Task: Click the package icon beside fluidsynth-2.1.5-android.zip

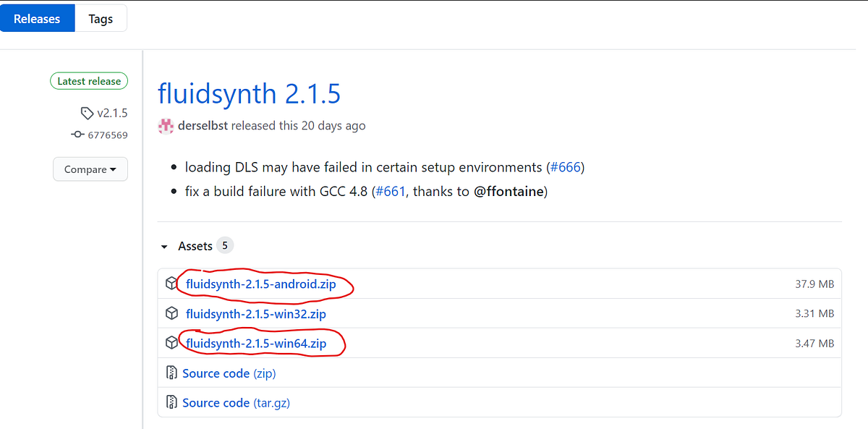Action: click(x=171, y=284)
